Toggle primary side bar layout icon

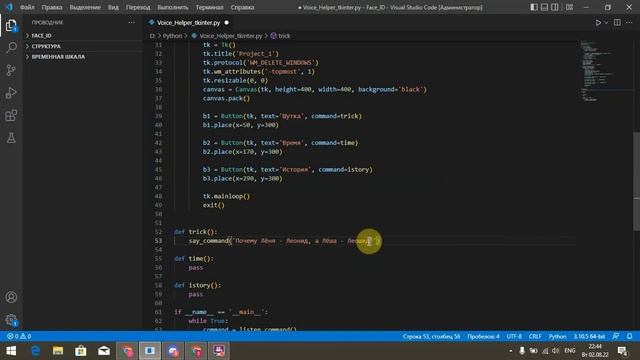(x=534, y=7)
